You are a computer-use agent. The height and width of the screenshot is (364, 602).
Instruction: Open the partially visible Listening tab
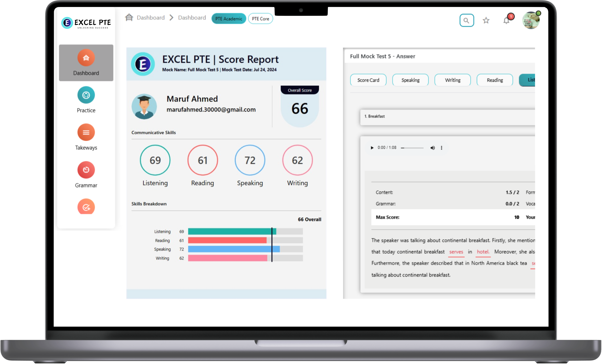pyautogui.click(x=527, y=80)
